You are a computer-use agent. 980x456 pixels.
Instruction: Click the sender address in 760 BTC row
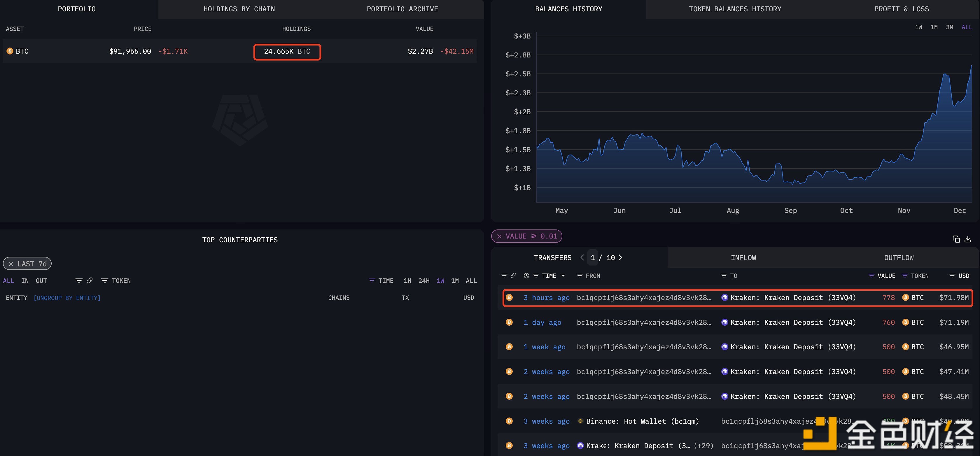click(644, 322)
